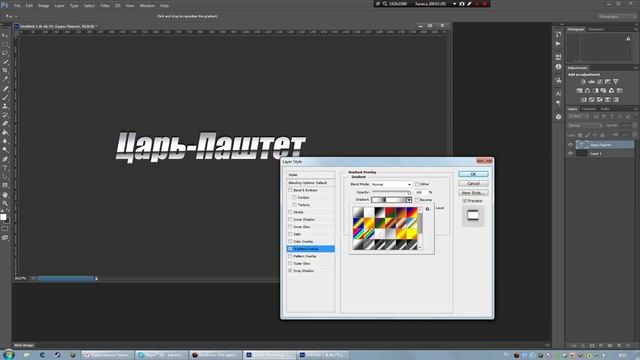Open the Window menu
This screenshot has width=640, height=360.
(147, 6)
